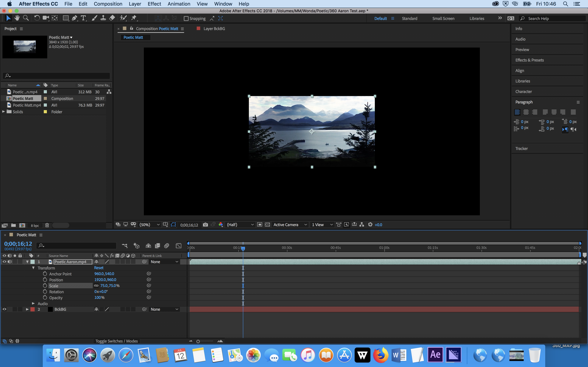Click Reset link for Transform
Image resolution: width=588 pixels, height=367 pixels.
99,268
